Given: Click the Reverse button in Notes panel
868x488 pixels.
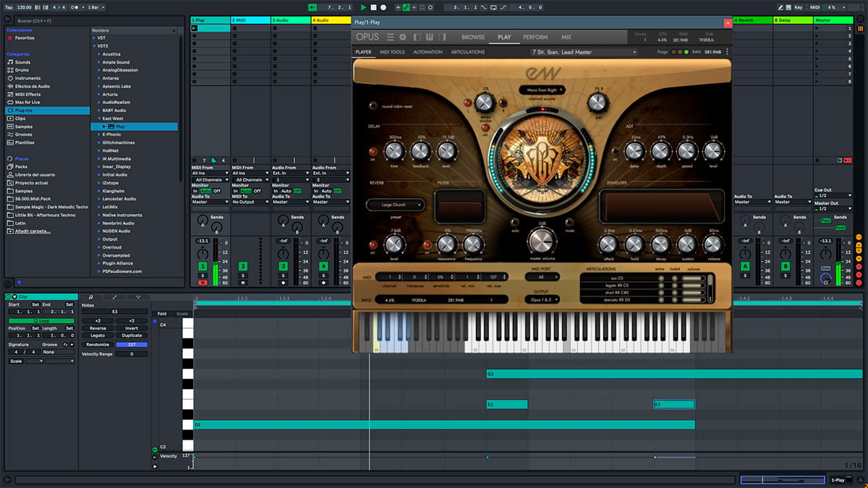Looking at the screenshot, I should click(98, 328).
